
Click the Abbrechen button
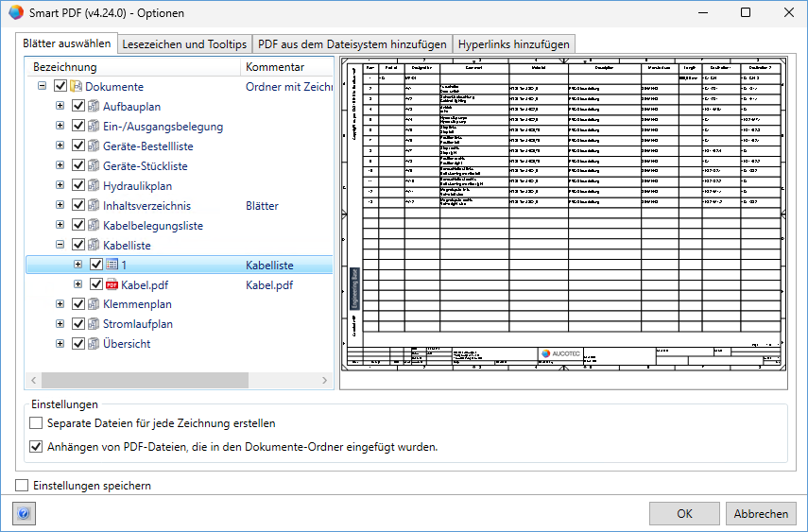(x=761, y=514)
